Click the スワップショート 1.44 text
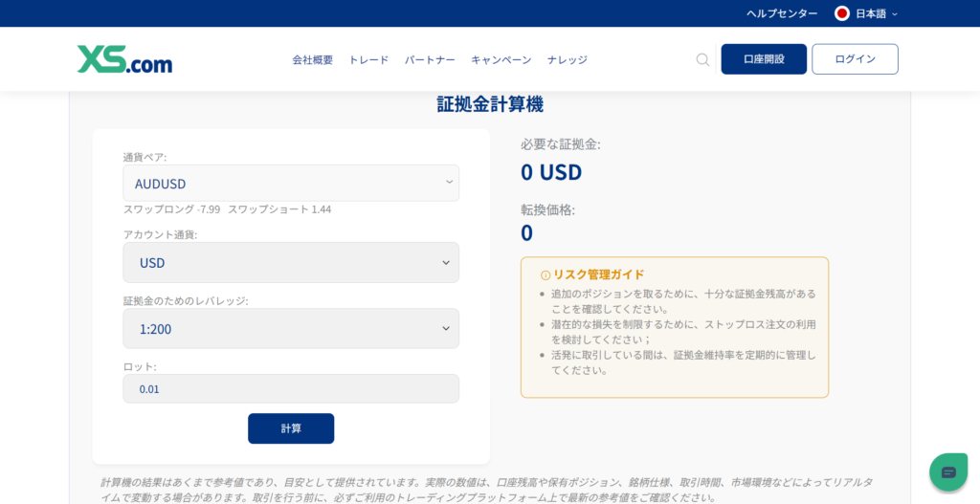This screenshot has width=980, height=504. tap(279, 209)
